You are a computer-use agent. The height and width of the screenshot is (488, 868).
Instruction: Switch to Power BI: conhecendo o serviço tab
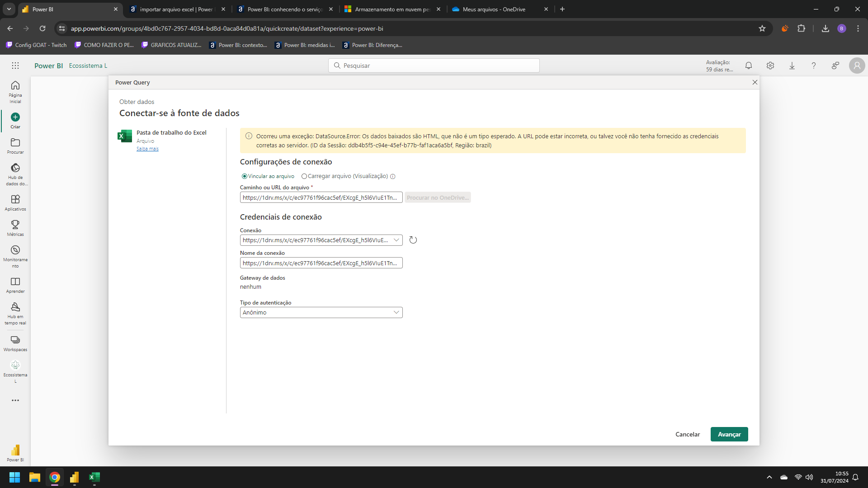click(286, 9)
